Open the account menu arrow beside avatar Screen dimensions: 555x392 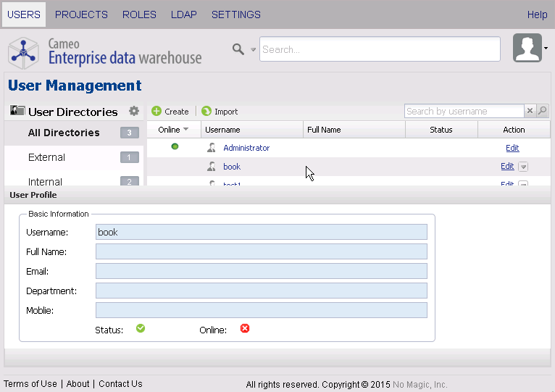(x=546, y=49)
